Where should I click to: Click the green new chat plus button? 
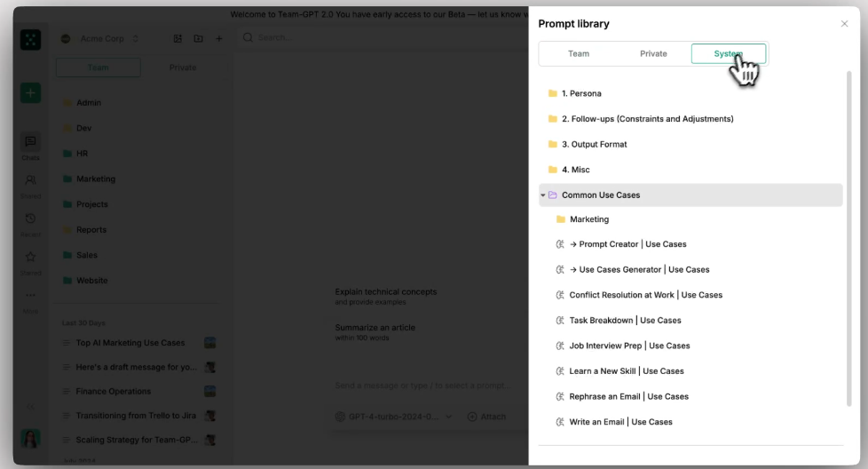(x=30, y=93)
